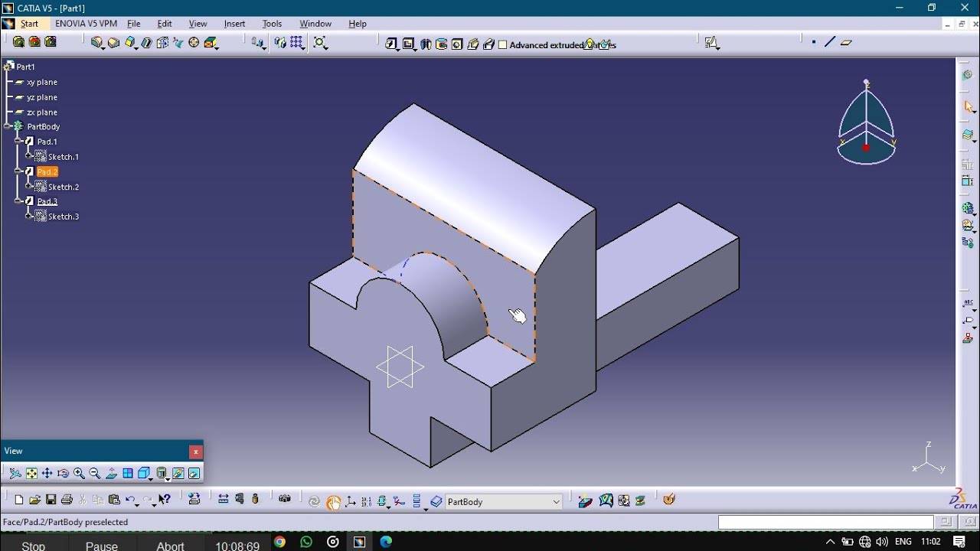Select Sketch.1 under Pad.1
This screenshot has width=980, height=551.
point(64,157)
